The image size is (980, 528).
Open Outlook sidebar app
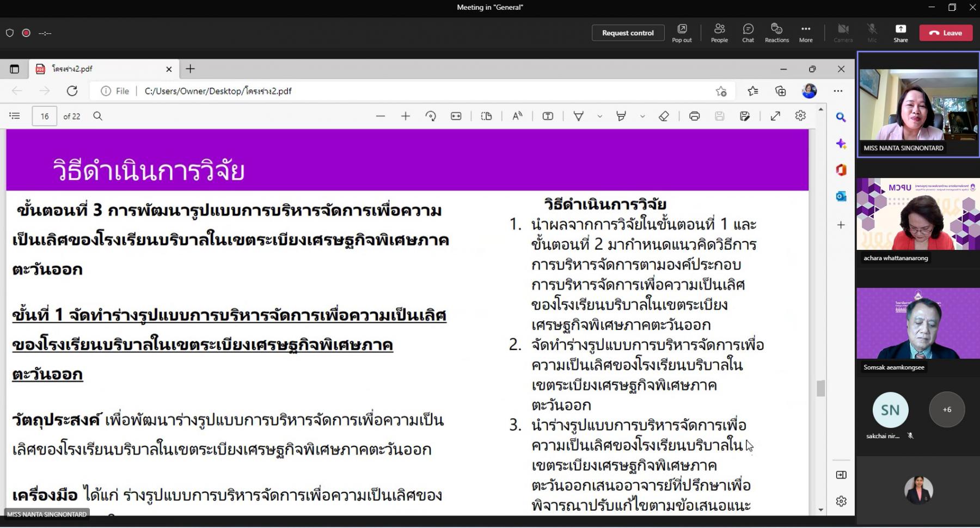(841, 197)
